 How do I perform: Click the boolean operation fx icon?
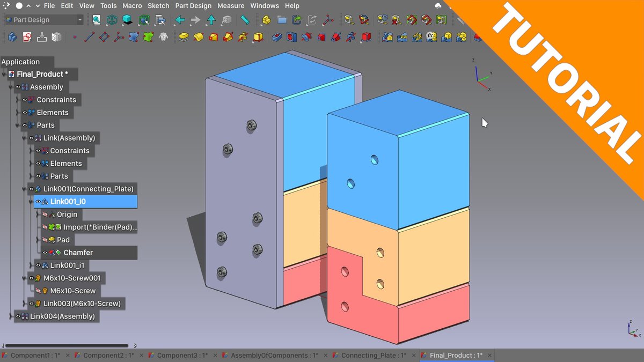coord(431,37)
